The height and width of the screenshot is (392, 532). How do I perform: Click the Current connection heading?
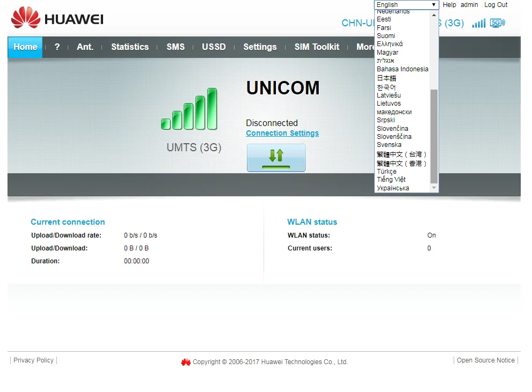[x=68, y=222]
